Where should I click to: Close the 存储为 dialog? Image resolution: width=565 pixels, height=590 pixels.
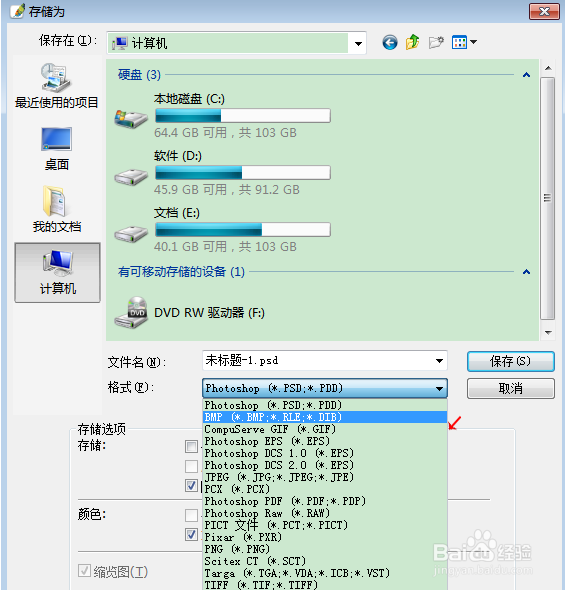coord(544,12)
